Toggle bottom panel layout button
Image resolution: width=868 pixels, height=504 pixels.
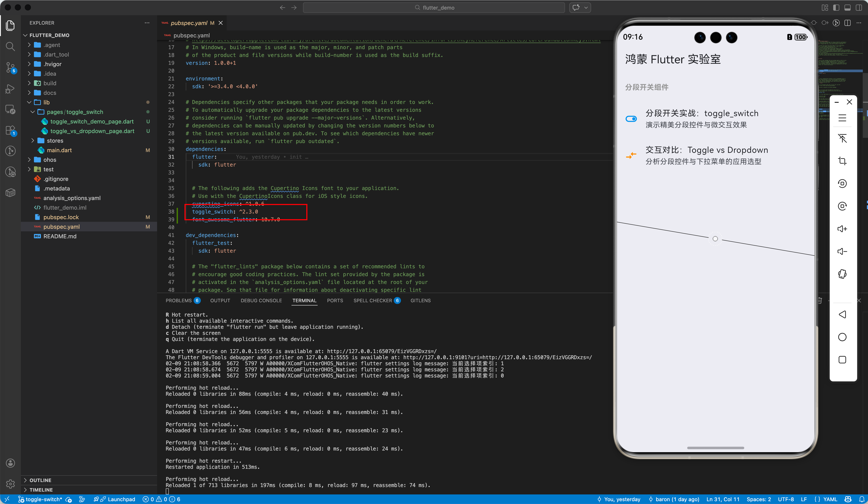coord(848,8)
